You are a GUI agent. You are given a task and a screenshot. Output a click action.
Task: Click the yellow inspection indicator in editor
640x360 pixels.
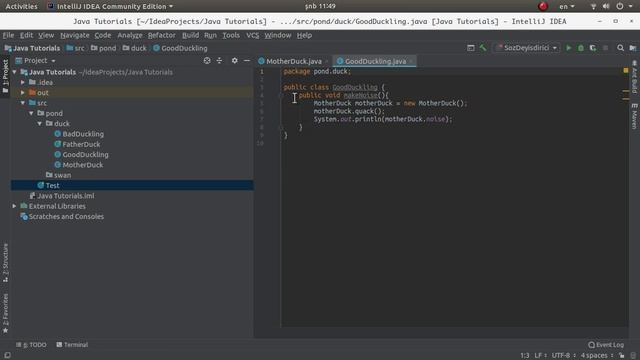pos(626,71)
